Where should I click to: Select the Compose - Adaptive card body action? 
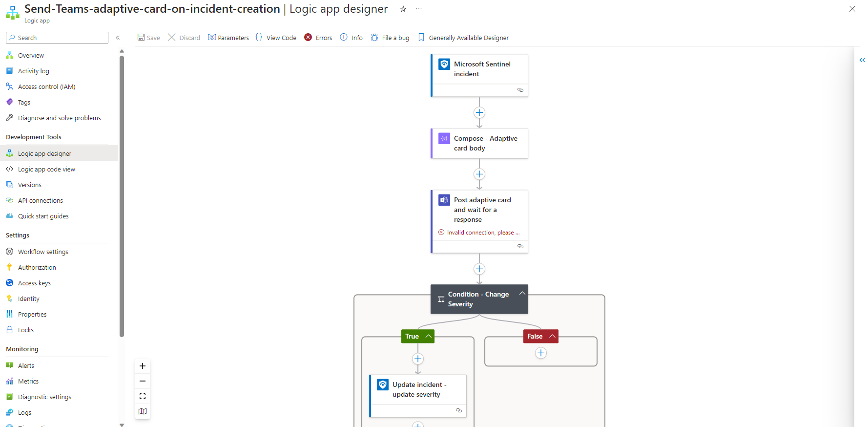[479, 143]
